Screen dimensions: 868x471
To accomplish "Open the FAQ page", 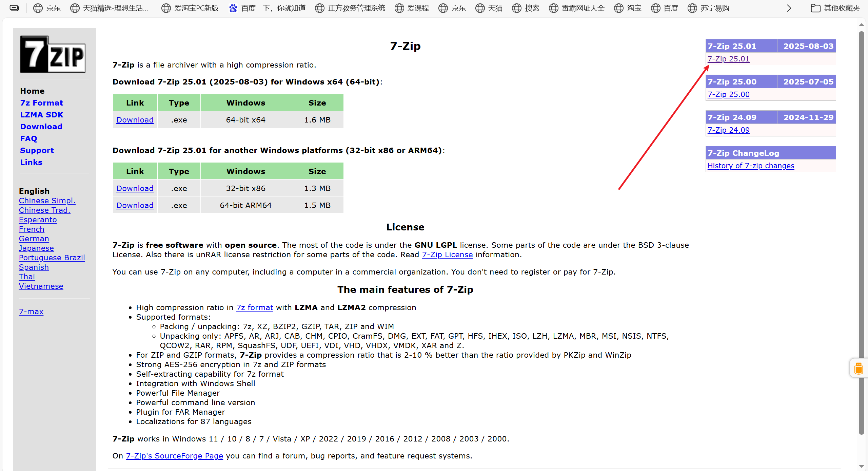I will pos(28,138).
